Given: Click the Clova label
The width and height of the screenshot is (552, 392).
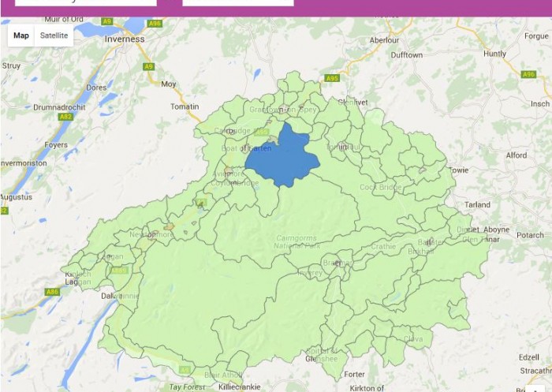Looking at the screenshot, I should 413,339.
